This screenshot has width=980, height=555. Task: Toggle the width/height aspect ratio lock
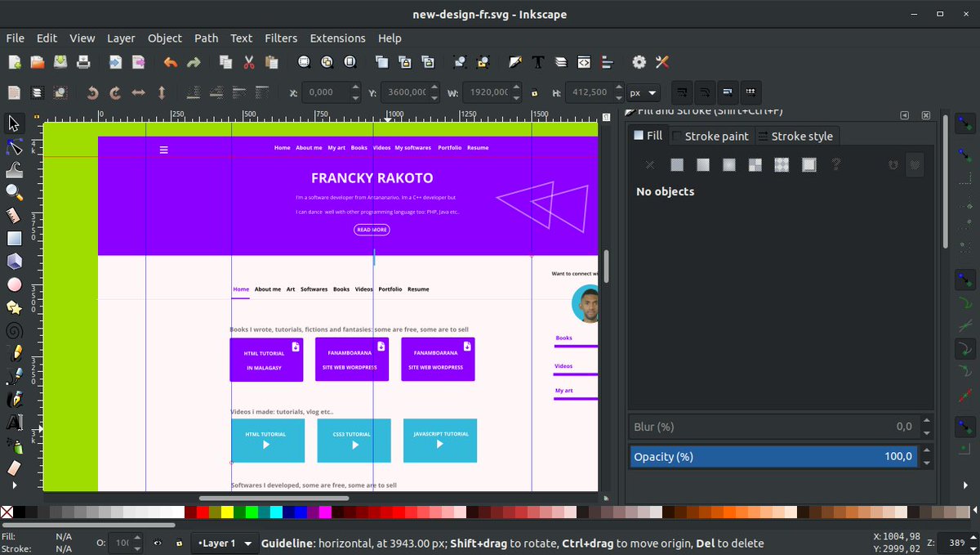click(535, 92)
